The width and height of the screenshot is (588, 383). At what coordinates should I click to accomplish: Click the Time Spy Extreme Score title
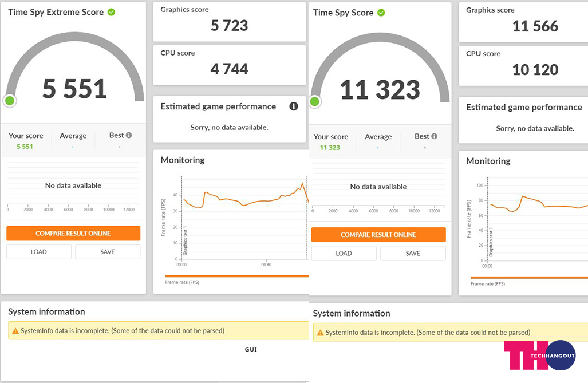pos(56,12)
